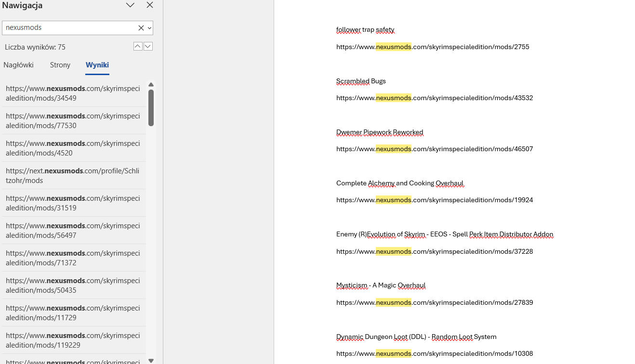Viewport: 635px width, 364px height.
Task: Select result ending in mods/34549
Action: pos(73,93)
